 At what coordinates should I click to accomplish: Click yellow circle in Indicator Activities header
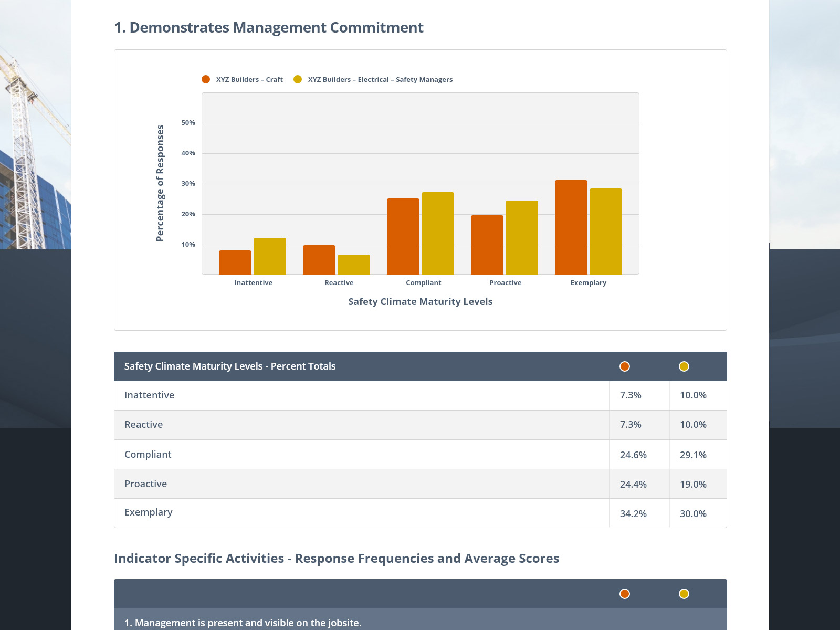point(684,594)
